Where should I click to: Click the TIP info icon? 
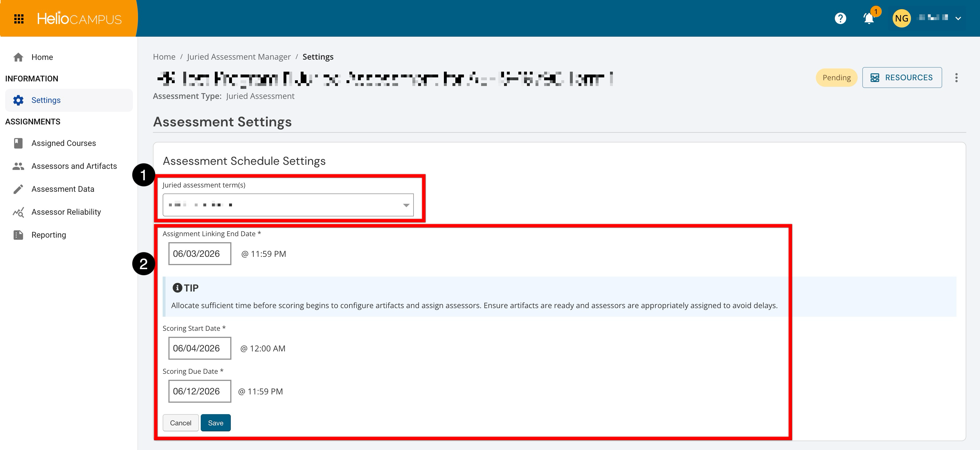coord(177,288)
